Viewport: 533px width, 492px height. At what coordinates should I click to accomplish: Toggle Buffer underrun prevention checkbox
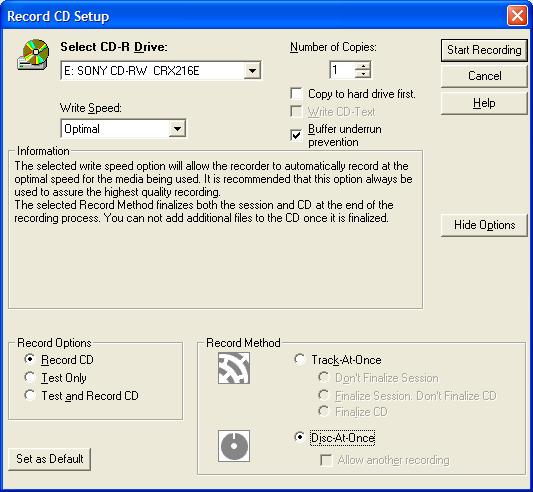[296, 135]
